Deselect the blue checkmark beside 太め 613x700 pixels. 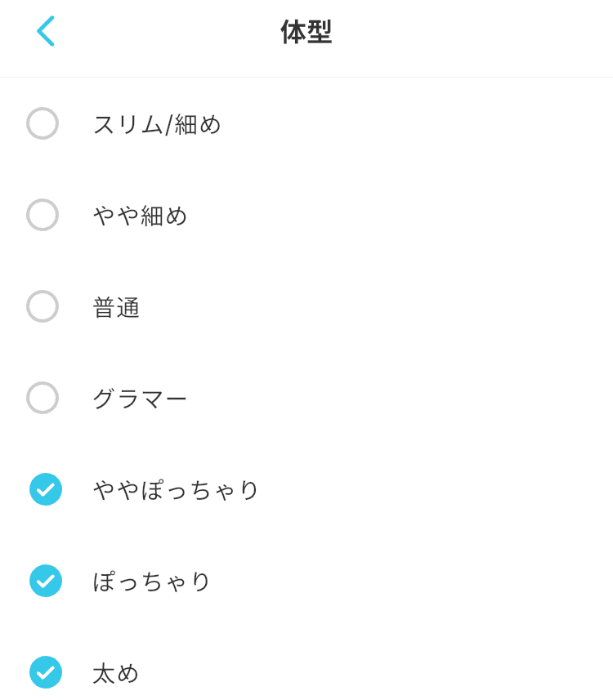point(46,672)
